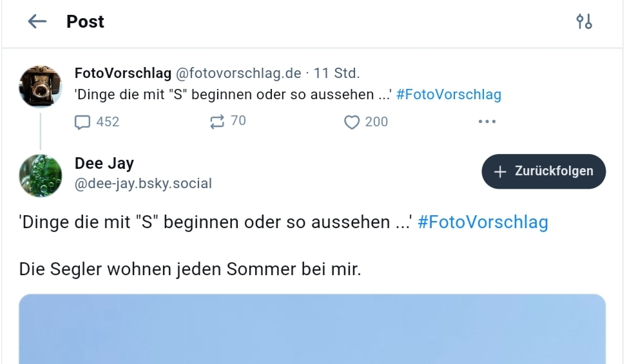Open the three-dot more options menu

487,121
